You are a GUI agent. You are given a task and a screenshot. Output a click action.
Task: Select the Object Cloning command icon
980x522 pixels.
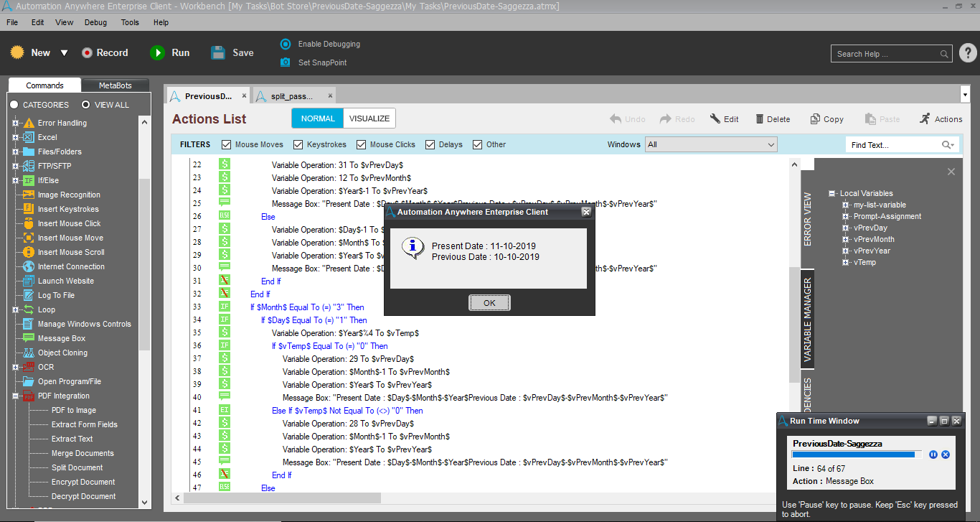[x=29, y=353]
